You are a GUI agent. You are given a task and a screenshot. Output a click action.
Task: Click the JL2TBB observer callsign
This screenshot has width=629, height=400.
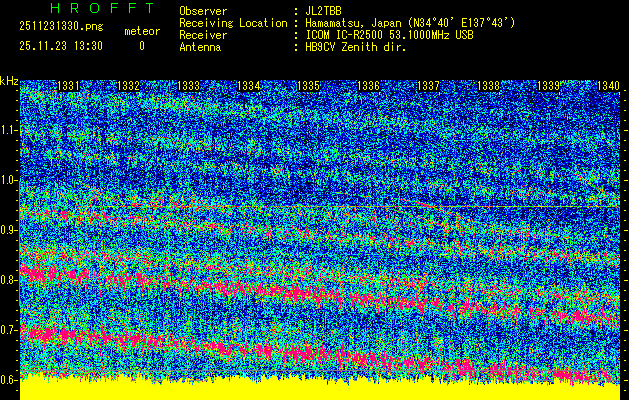tap(327, 11)
